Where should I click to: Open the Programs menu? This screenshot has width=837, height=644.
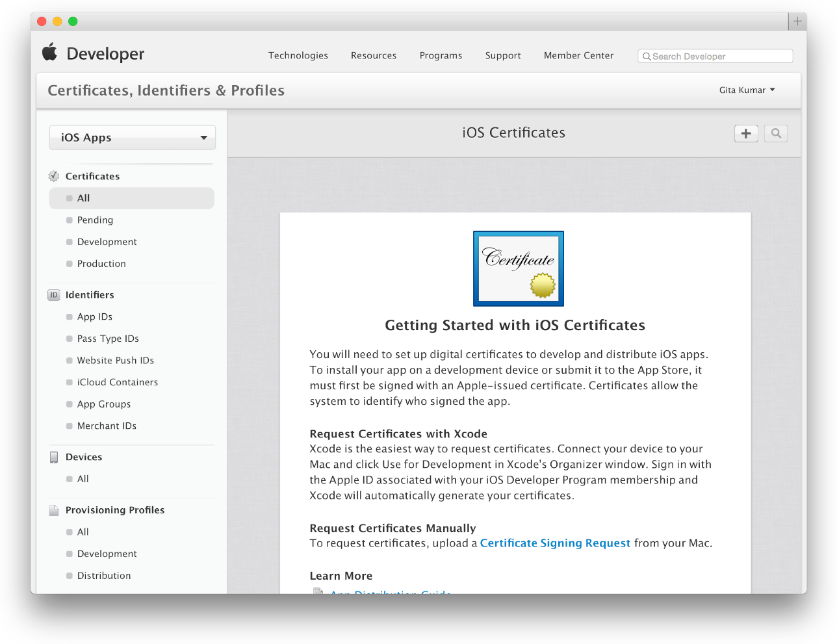click(441, 56)
